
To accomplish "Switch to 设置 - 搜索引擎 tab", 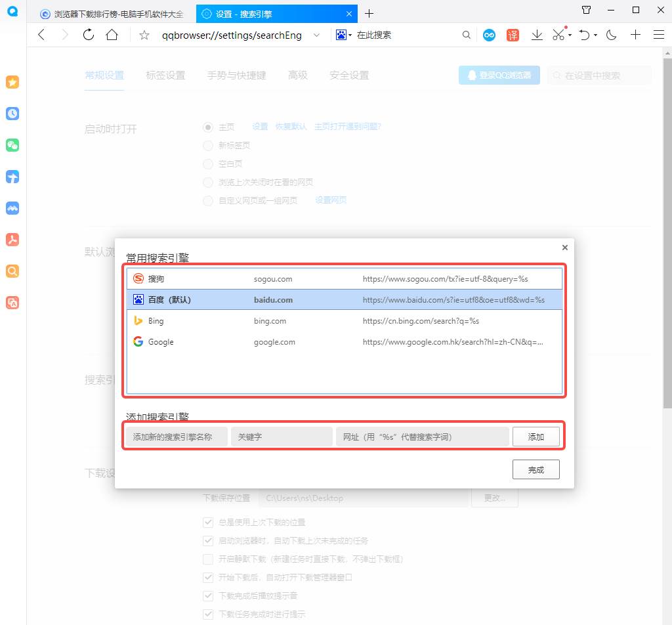I will [x=277, y=14].
